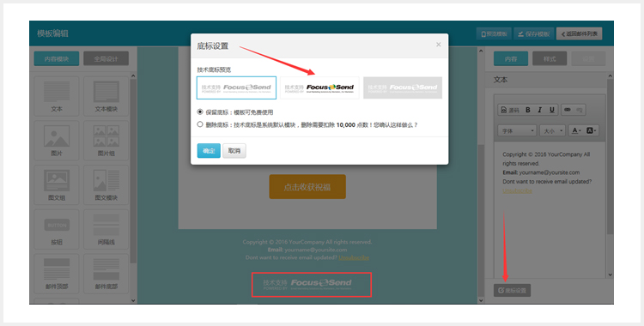
Task: Switch to the 全局设计 tab
Action: point(106,58)
